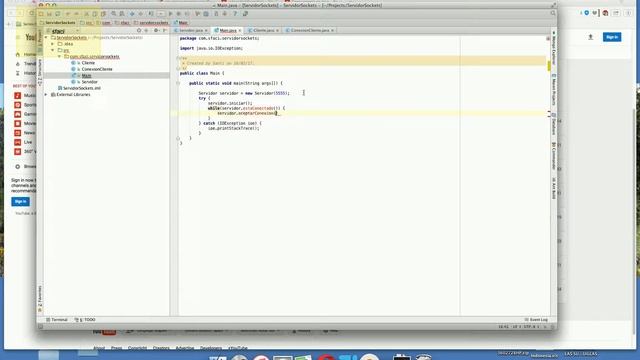
Task: Open the run configuration dropdown
Action: click(160, 14)
